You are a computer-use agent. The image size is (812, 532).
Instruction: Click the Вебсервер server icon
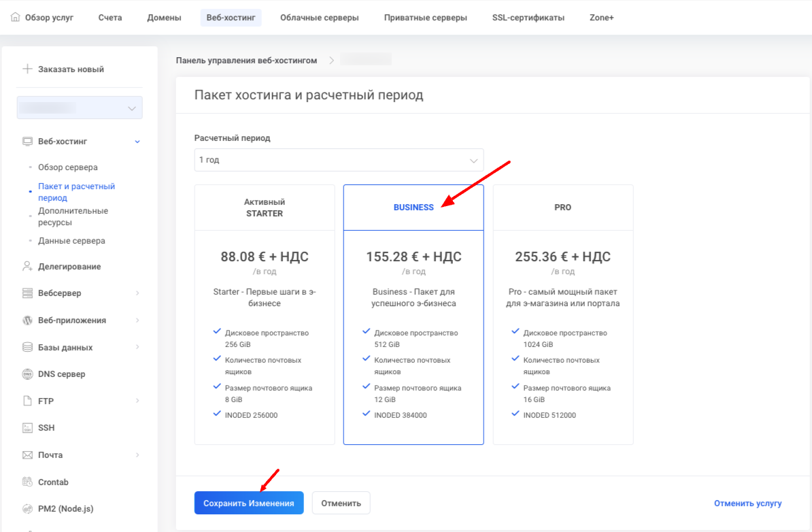click(28, 293)
